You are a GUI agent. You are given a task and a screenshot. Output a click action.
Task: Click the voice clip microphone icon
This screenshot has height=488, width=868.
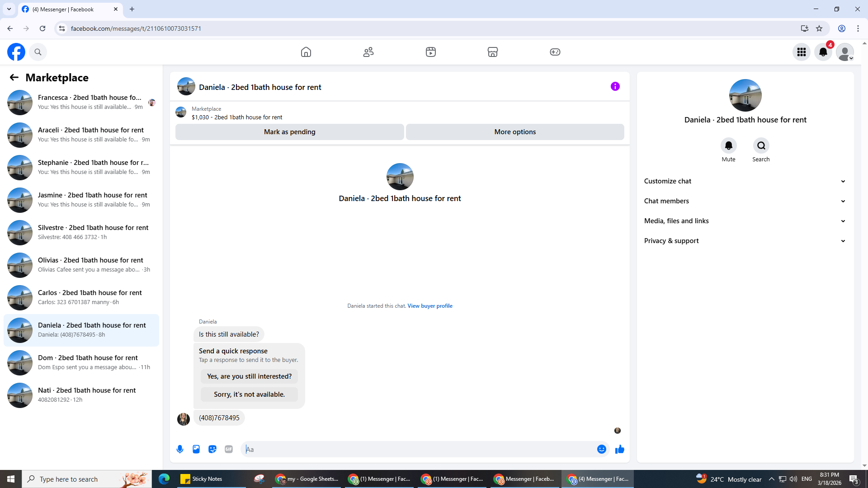pyautogui.click(x=180, y=449)
